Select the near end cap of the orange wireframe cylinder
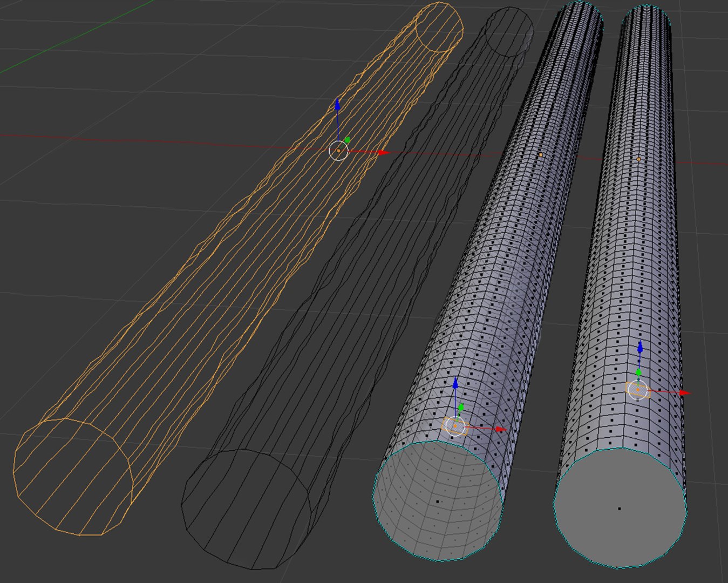Image resolution: width=728 pixels, height=583 pixels. coord(73,477)
